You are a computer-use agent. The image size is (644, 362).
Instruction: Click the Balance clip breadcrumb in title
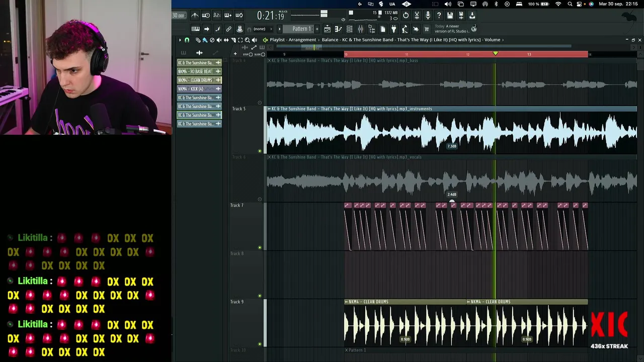tap(401, 40)
